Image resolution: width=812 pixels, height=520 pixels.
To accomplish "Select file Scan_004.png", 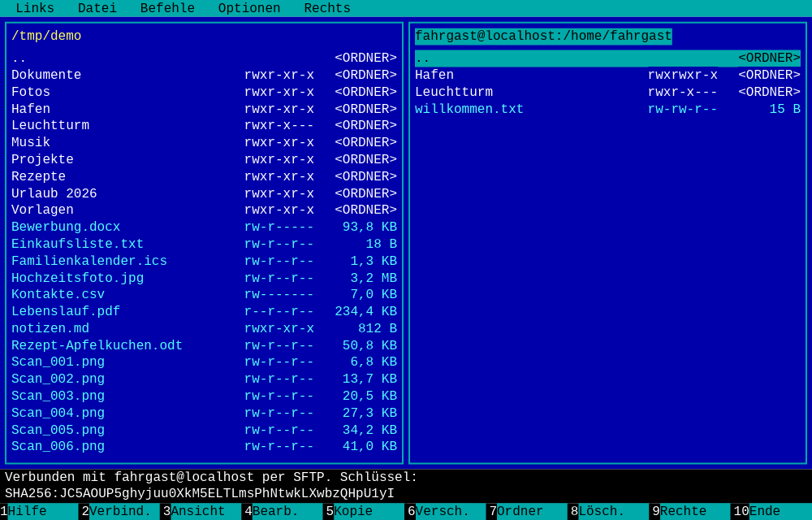I will click(x=204, y=413).
